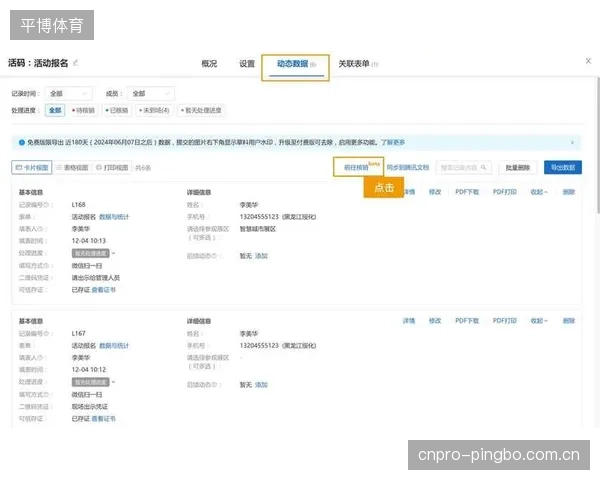Filter by 已核销 progress
This screenshot has height=480, width=600.
[117, 111]
